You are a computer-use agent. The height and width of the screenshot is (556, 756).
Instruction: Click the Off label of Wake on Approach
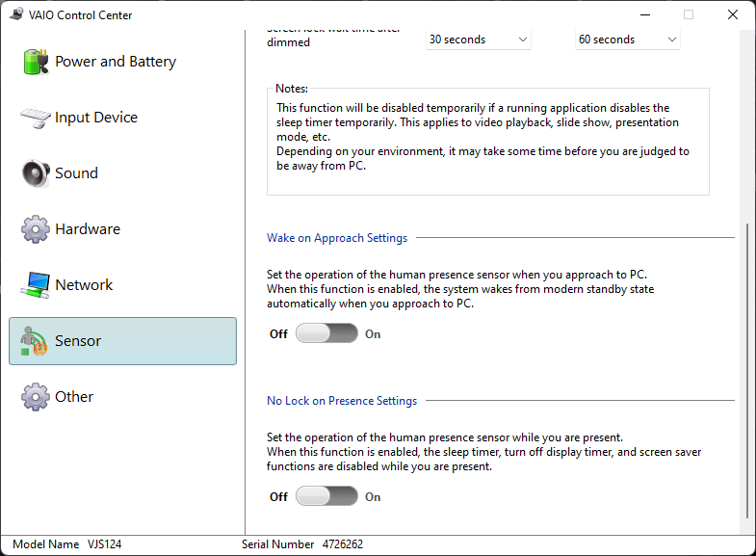(x=278, y=334)
